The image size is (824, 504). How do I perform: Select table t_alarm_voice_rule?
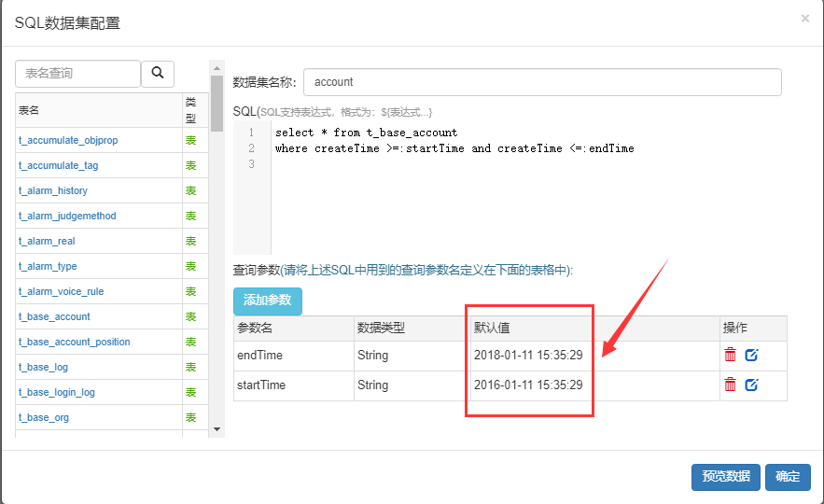pyautogui.click(x=61, y=292)
